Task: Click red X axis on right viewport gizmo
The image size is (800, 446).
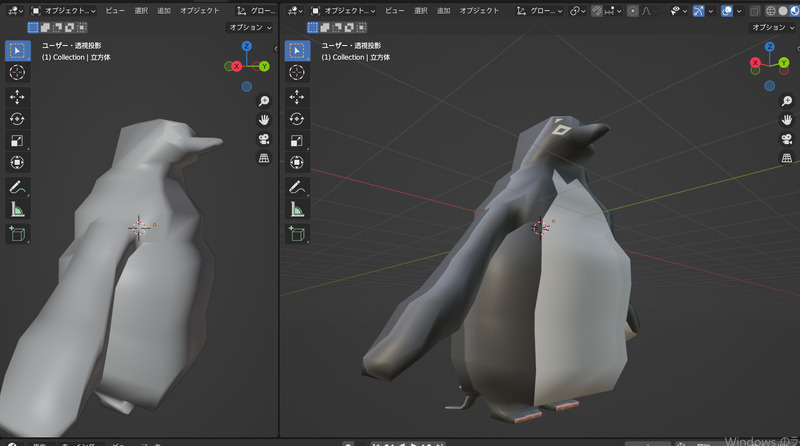Action: (x=755, y=63)
